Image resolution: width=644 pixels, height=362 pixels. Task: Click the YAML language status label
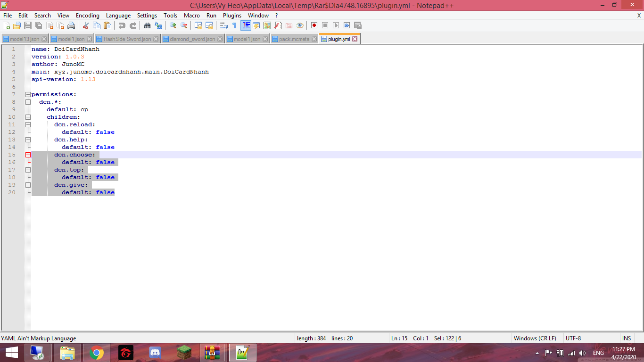tap(39, 338)
